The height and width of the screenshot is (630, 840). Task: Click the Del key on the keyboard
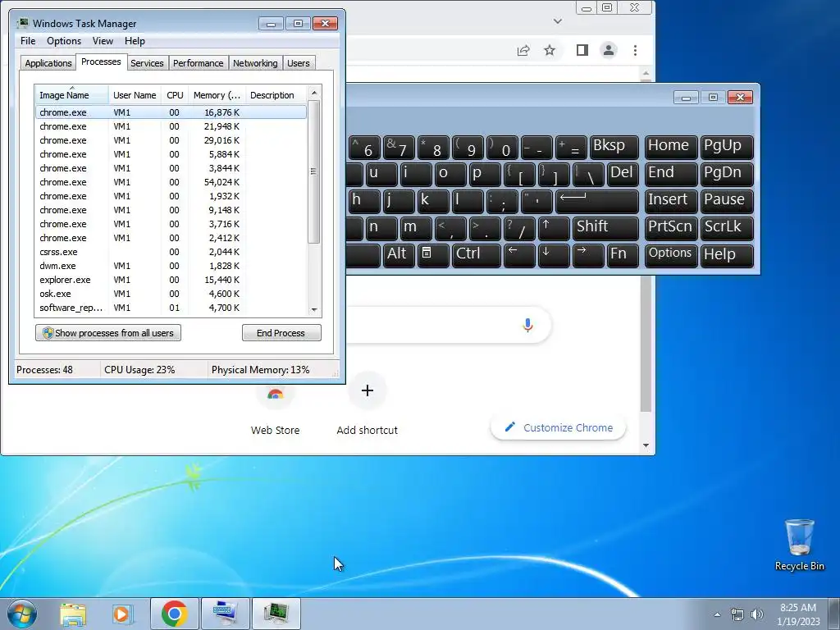(x=623, y=175)
